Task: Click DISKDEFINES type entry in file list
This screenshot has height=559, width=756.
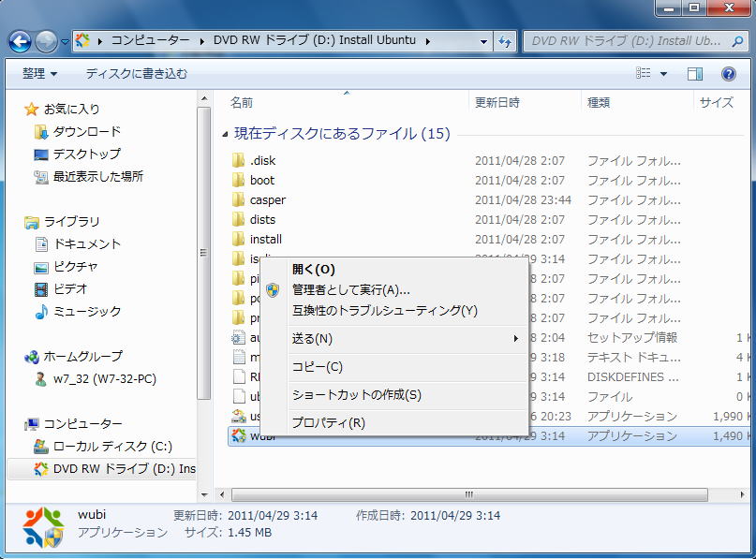Action: pyautogui.click(x=633, y=376)
